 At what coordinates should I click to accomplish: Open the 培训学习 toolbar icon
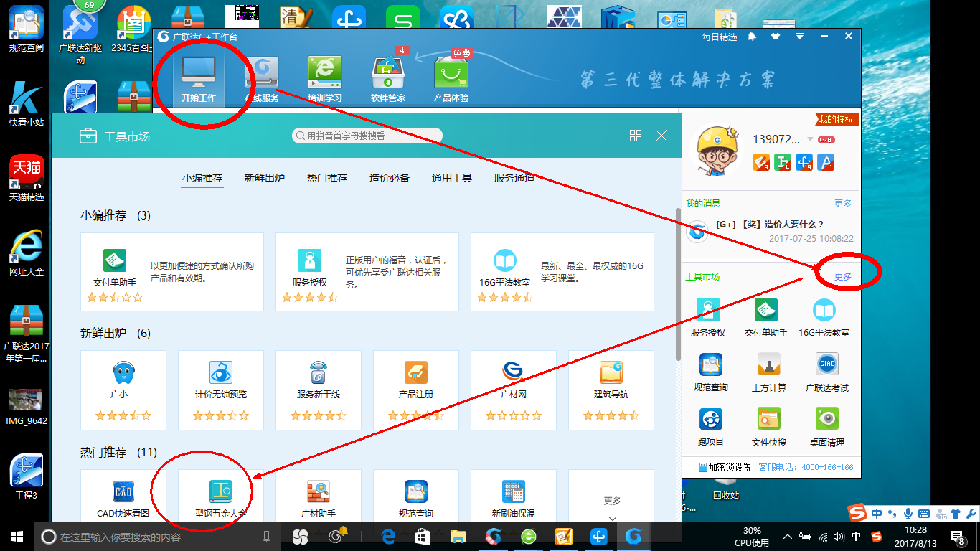coord(325,80)
